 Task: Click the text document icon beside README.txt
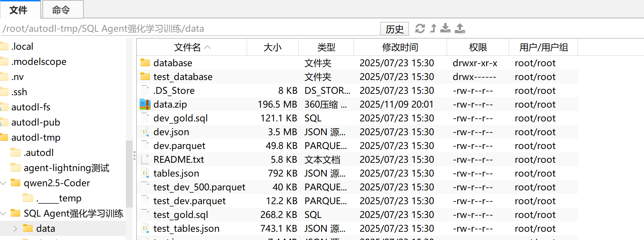[x=144, y=159]
